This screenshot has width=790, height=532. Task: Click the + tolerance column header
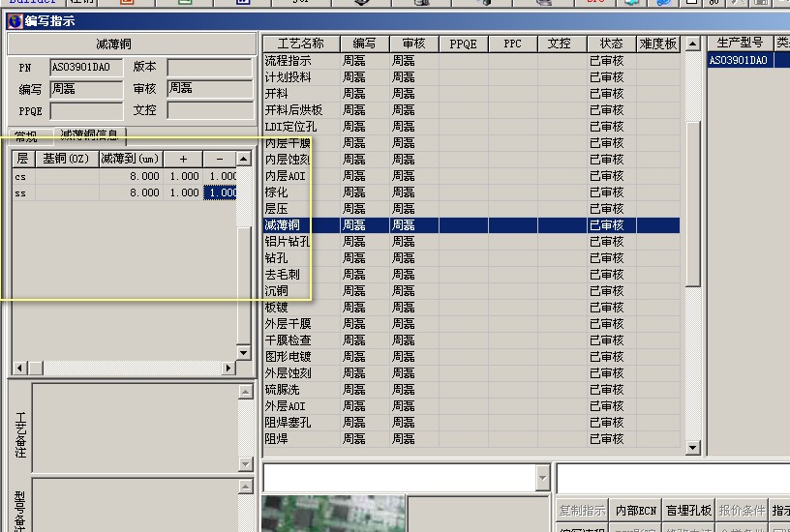183,159
